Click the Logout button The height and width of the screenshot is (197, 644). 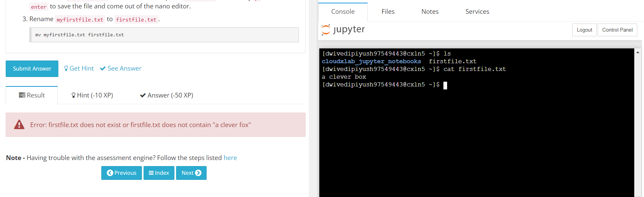584,30
